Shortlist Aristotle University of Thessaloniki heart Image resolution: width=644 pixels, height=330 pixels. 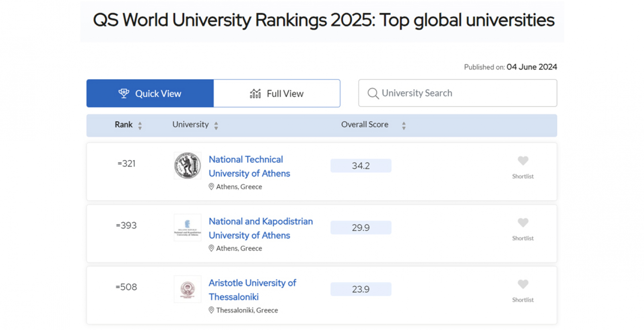(x=523, y=284)
